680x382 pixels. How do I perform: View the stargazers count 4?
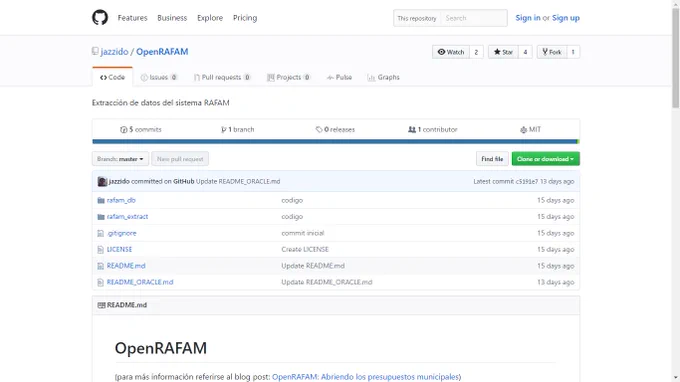[x=525, y=52]
